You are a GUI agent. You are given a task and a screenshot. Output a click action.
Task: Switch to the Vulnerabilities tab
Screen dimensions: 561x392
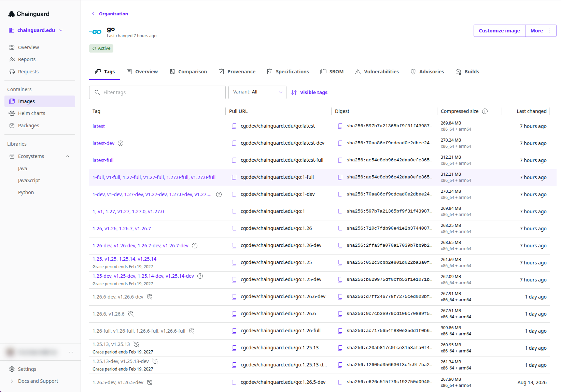pos(377,72)
